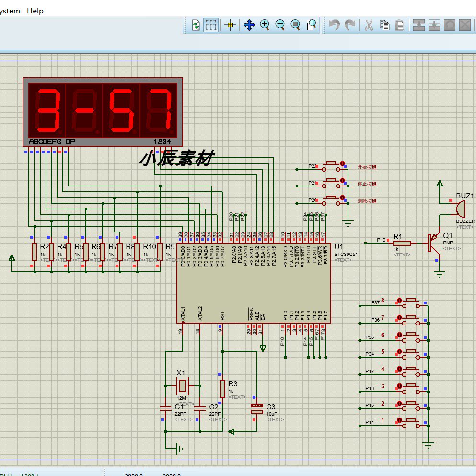Open the System menu
The height and width of the screenshot is (476, 476).
click(10, 11)
